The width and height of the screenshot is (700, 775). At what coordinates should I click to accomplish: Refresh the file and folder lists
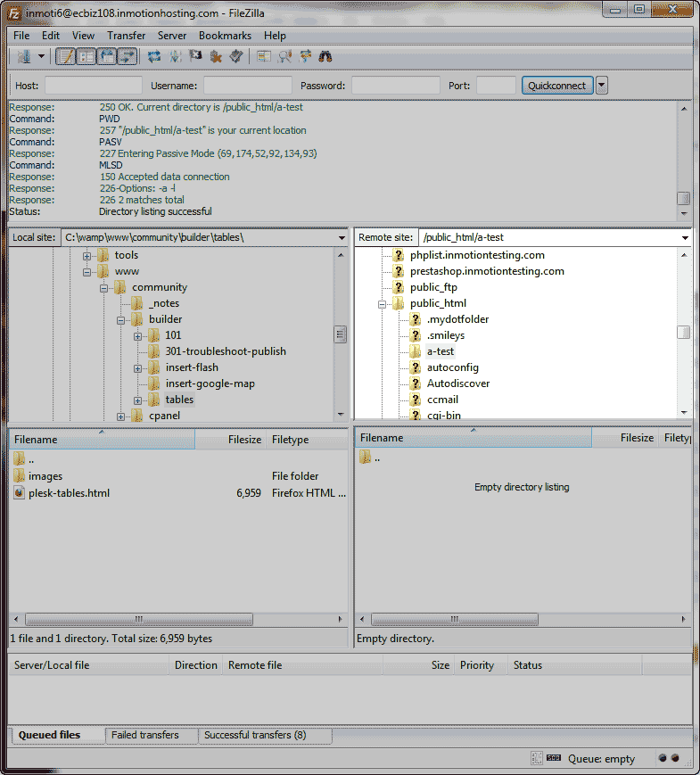(154, 56)
